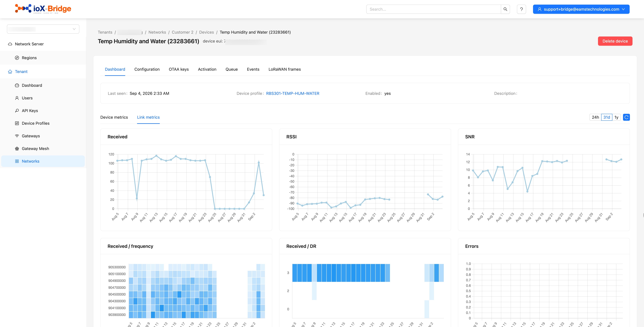The height and width of the screenshot is (327, 644).
Task: Open Device Profiles in the sidebar
Action: point(43,123)
